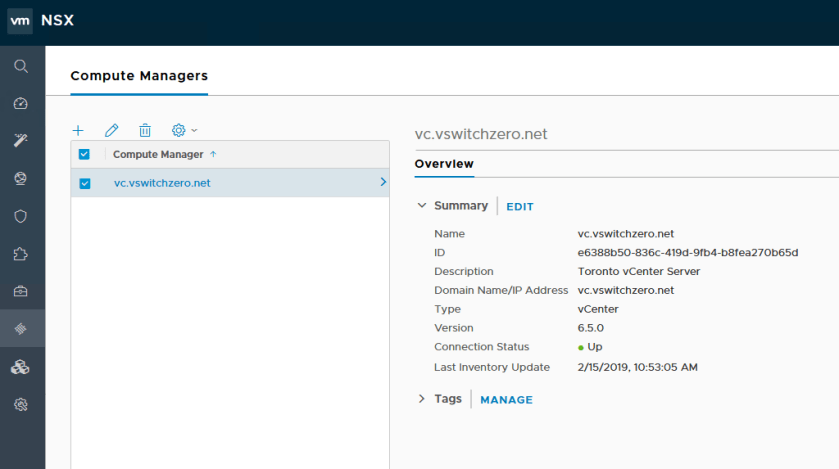Open the puzzle-piece icon in sidebar

(x=21, y=254)
